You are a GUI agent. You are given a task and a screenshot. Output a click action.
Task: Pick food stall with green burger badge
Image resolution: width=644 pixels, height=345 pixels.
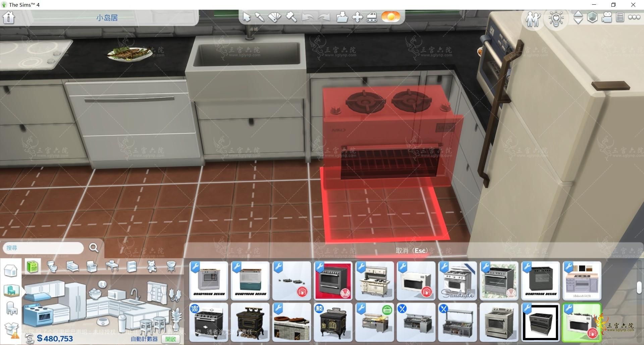[x=375, y=322]
